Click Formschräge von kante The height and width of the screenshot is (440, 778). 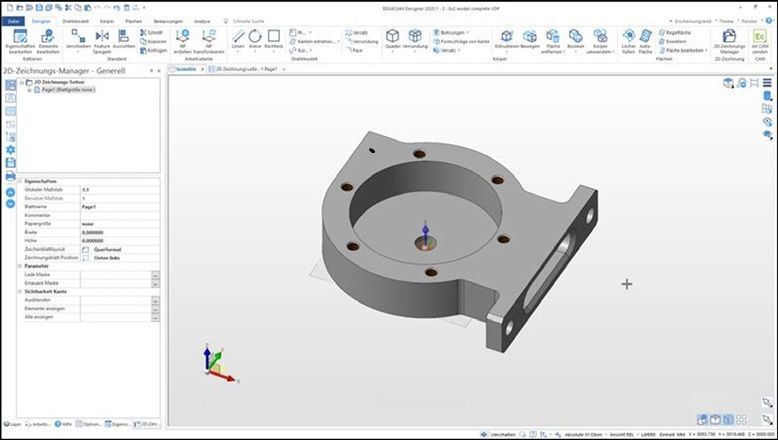tap(461, 42)
